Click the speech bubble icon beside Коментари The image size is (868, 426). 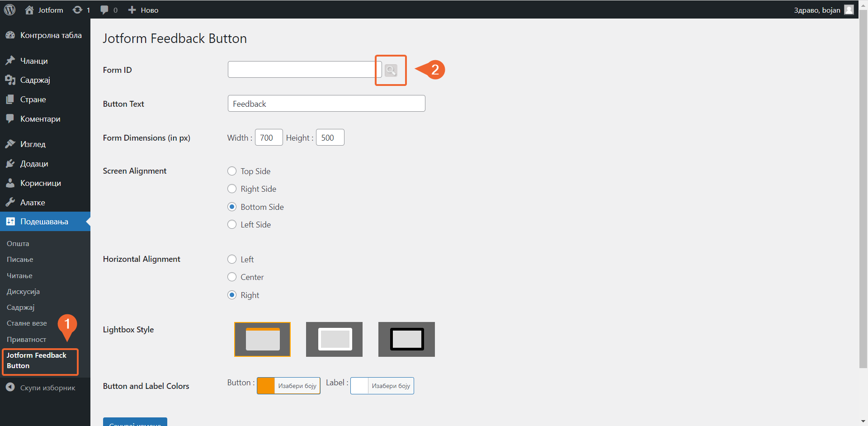(x=10, y=118)
